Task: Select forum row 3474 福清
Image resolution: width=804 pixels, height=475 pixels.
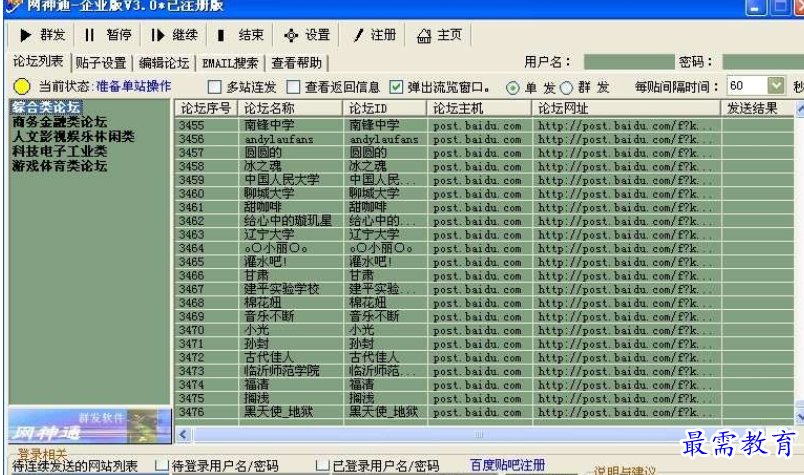Action: click(x=484, y=385)
